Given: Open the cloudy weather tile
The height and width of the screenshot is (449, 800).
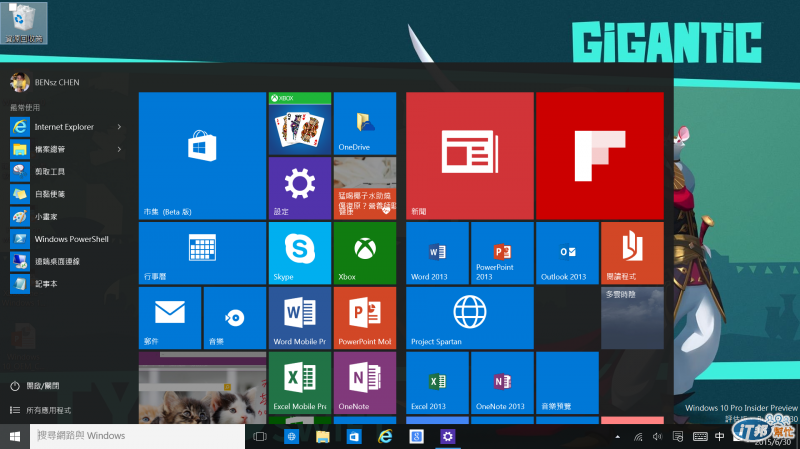Looking at the screenshot, I should click(x=632, y=318).
